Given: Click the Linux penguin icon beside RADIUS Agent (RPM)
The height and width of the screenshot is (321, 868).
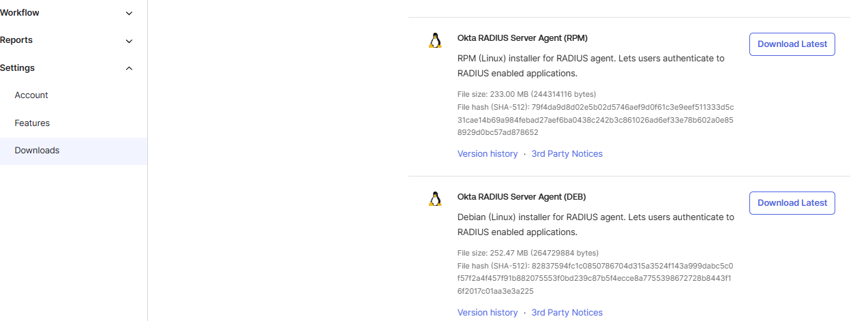Looking at the screenshot, I should click(x=434, y=40).
